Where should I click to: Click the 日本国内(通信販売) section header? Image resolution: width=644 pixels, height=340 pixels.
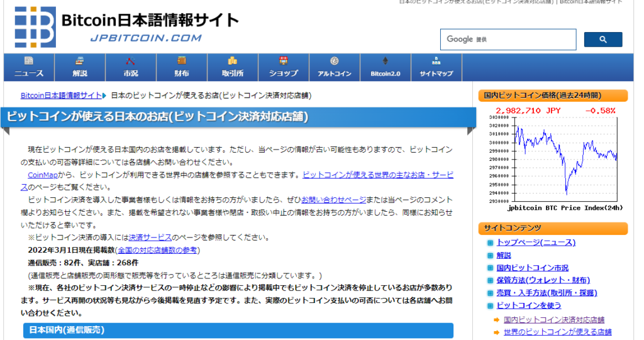pyautogui.click(x=238, y=330)
